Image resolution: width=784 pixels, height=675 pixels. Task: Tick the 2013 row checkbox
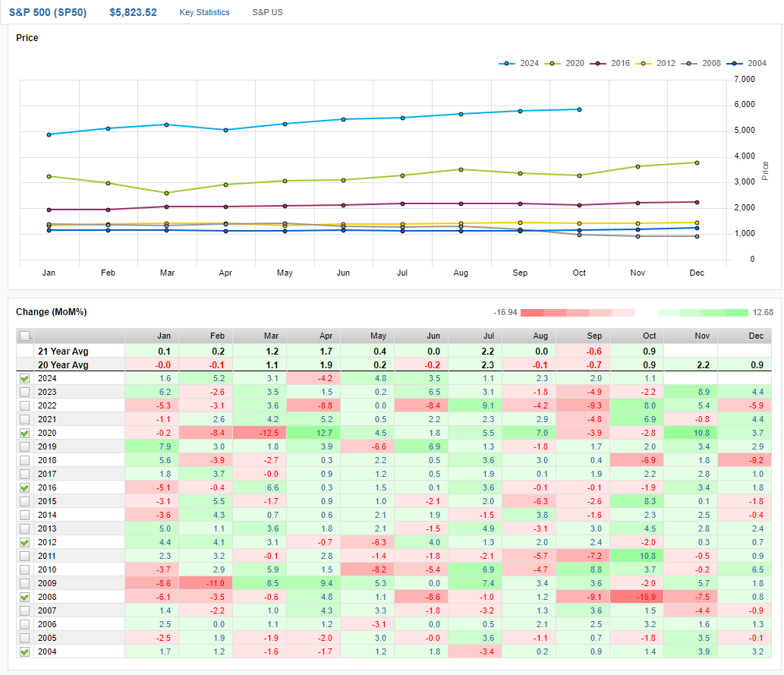[24, 529]
